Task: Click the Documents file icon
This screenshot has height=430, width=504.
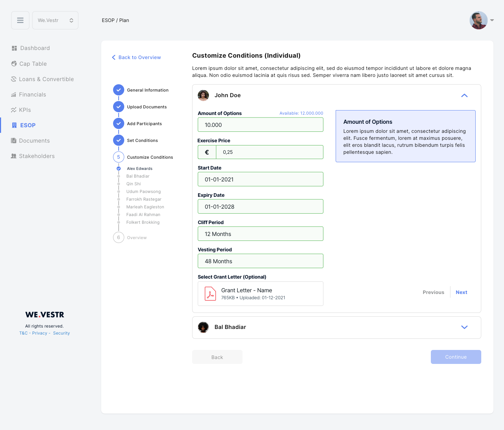Action: pyautogui.click(x=14, y=141)
